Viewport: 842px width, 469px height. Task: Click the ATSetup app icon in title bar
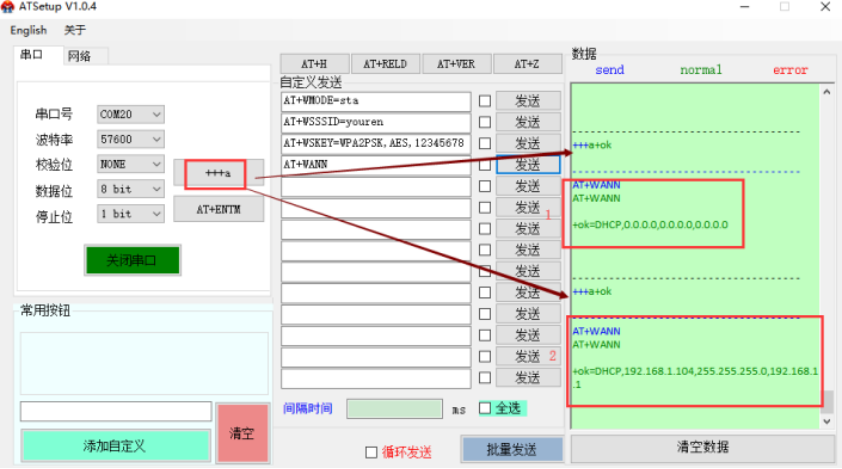pyautogui.click(x=8, y=7)
